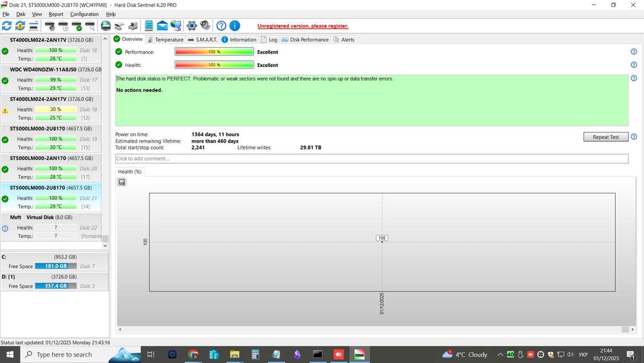Screen dimensions: 644x363
Task: Click the globe-on-disk toolbar icon
Action: pos(106,26)
